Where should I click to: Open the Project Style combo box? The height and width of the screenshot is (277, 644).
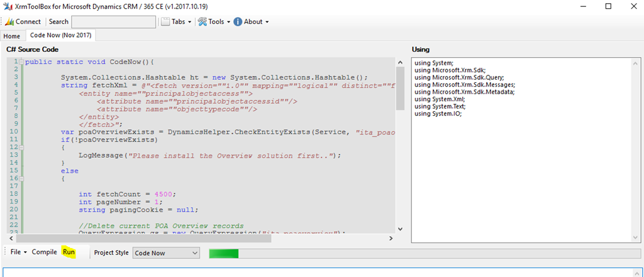166,253
